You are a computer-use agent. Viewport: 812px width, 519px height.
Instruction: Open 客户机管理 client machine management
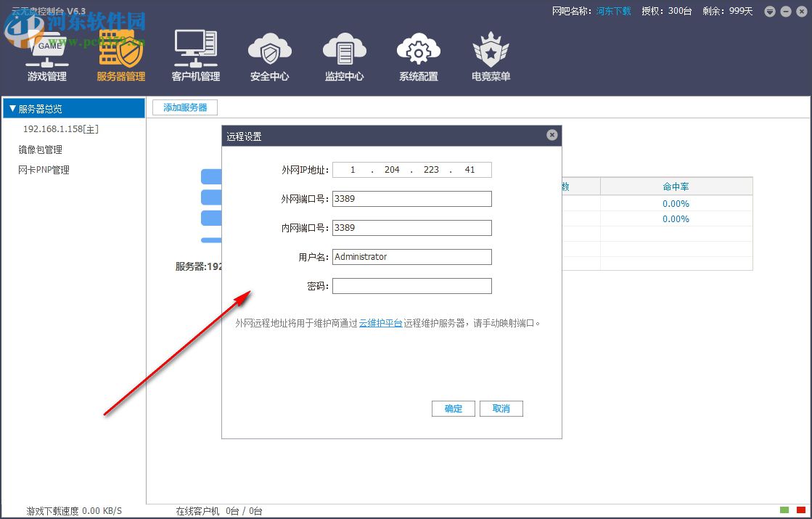point(195,54)
